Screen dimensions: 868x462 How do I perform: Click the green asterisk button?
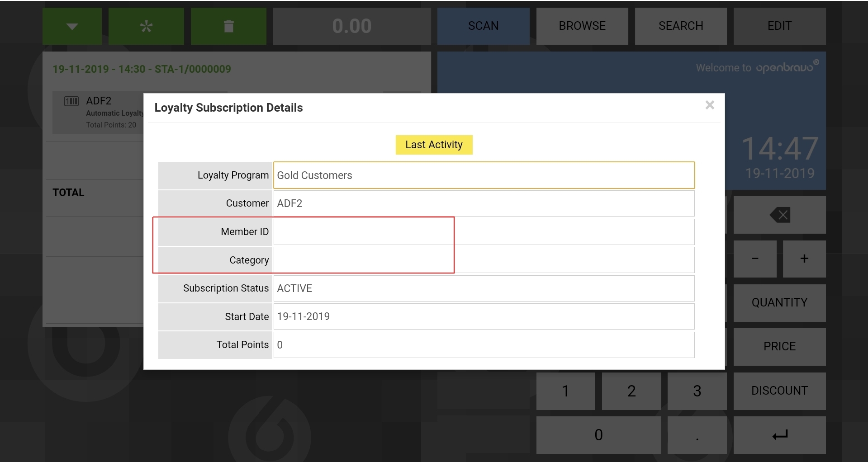pos(146,26)
